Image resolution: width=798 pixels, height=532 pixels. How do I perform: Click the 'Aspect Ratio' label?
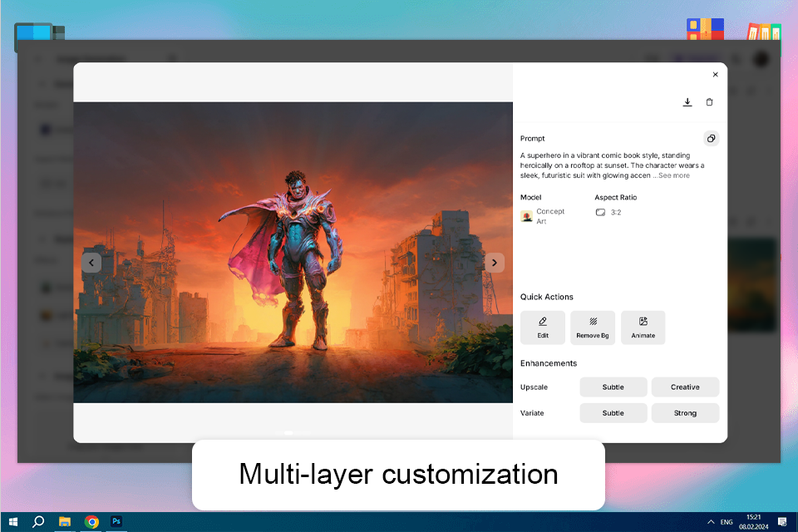click(616, 197)
